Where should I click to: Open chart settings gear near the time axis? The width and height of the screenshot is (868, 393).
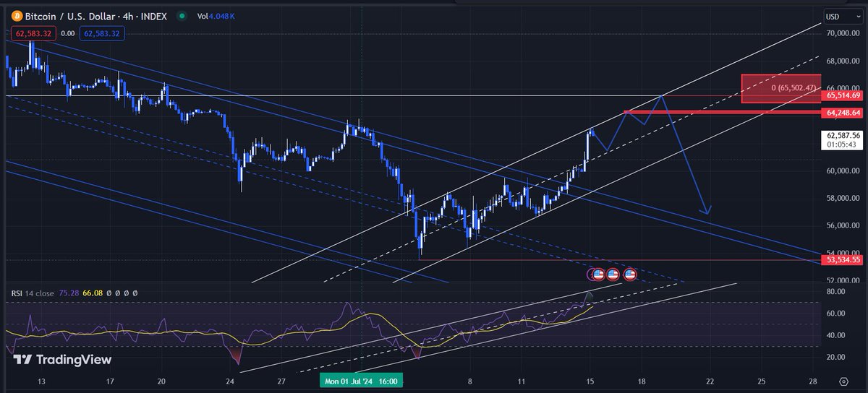coord(843,381)
